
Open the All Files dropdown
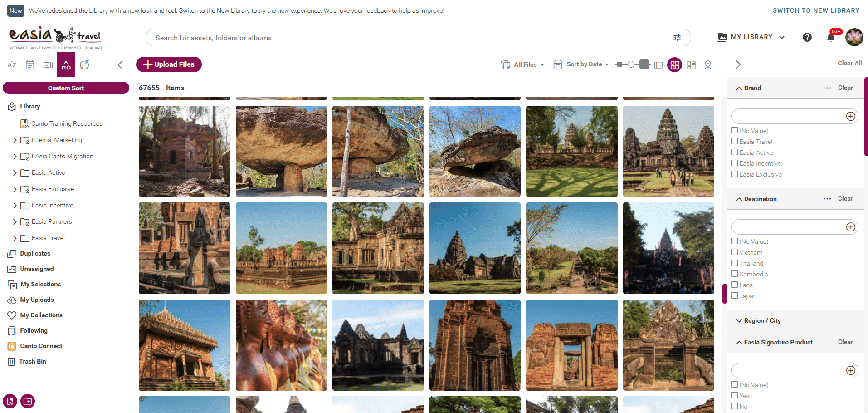coord(523,64)
